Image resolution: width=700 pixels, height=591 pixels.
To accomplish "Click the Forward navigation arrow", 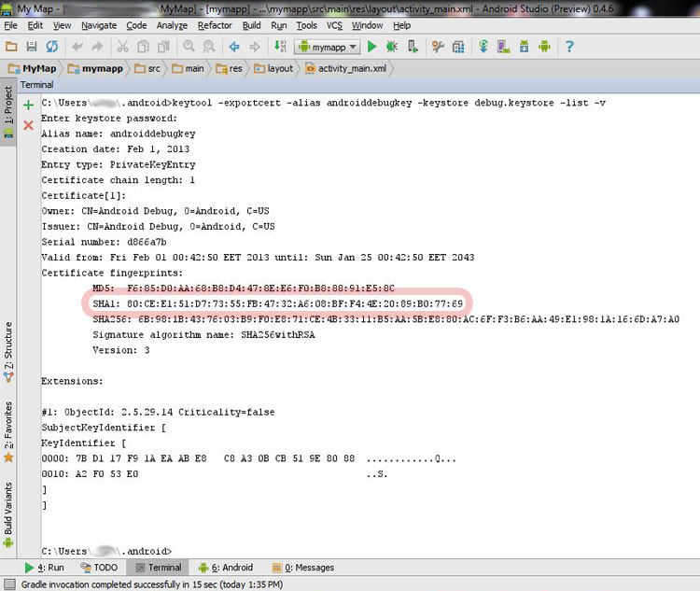I will (x=255, y=47).
